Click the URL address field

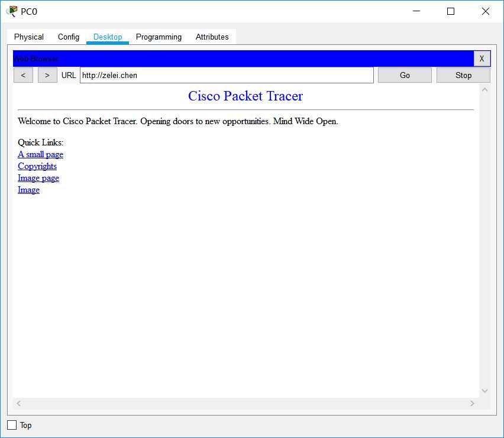[x=227, y=75]
